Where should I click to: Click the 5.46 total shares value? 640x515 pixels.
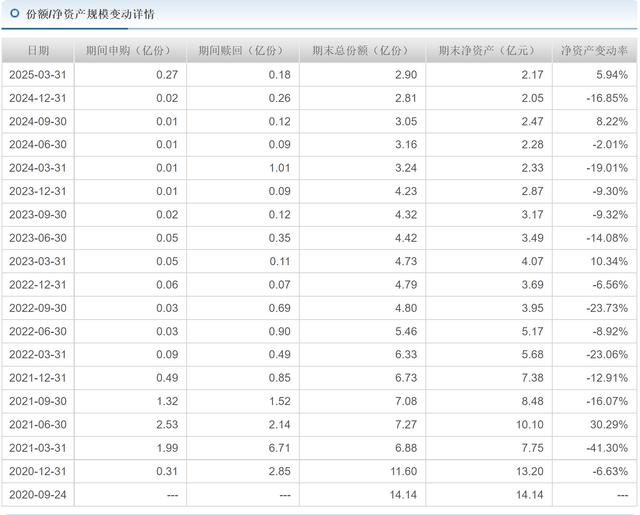[406, 331]
